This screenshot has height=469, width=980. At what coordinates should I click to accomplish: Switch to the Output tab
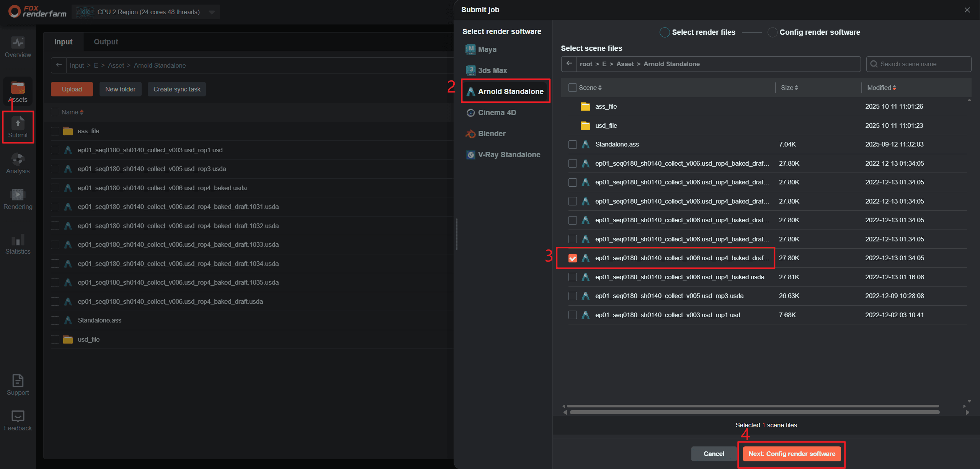point(106,42)
